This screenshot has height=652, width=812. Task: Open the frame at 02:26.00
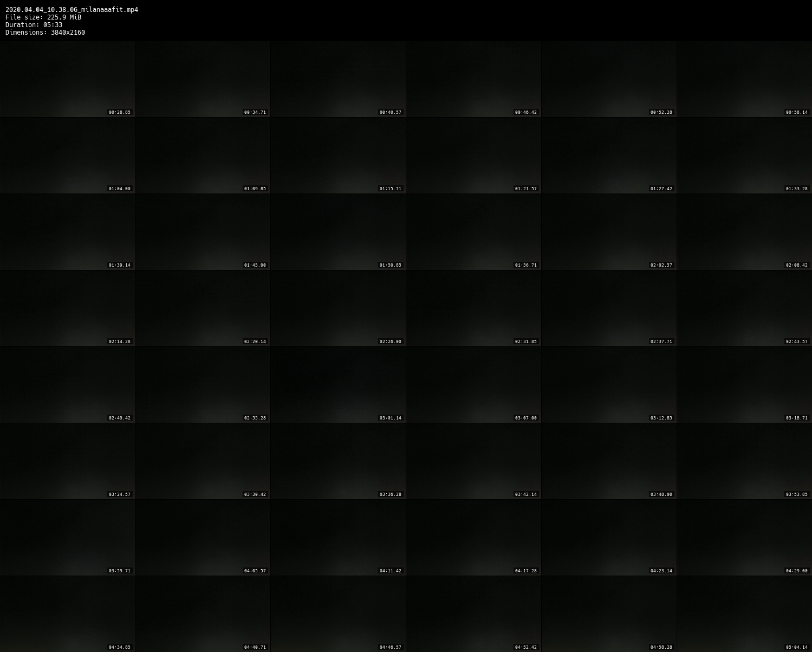point(338,308)
